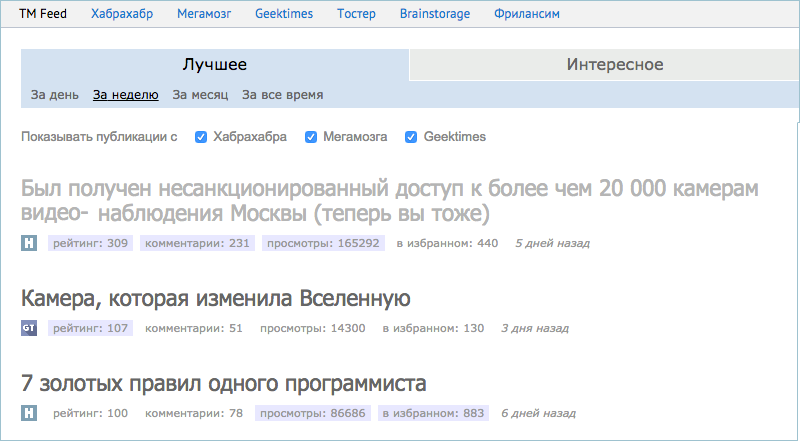This screenshot has width=800, height=441.
Task: Open article about 20 000 камерам Москвы
Action: coord(390,201)
